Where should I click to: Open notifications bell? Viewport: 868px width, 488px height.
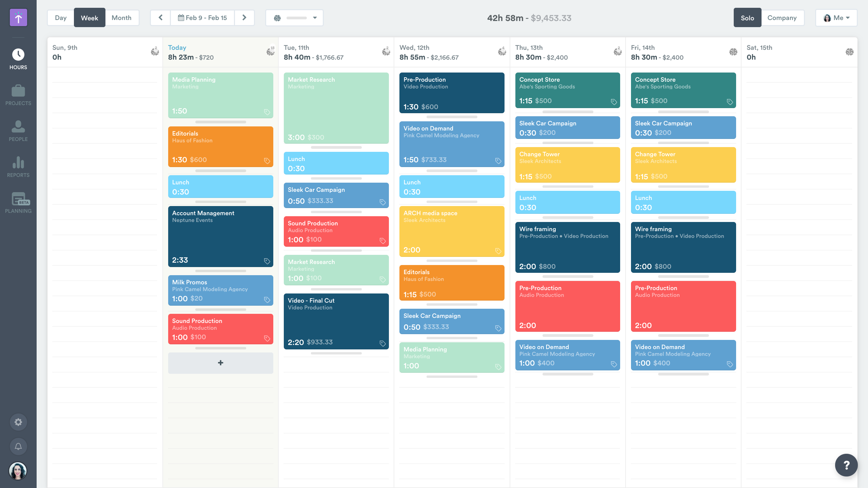[x=18, y=446]
